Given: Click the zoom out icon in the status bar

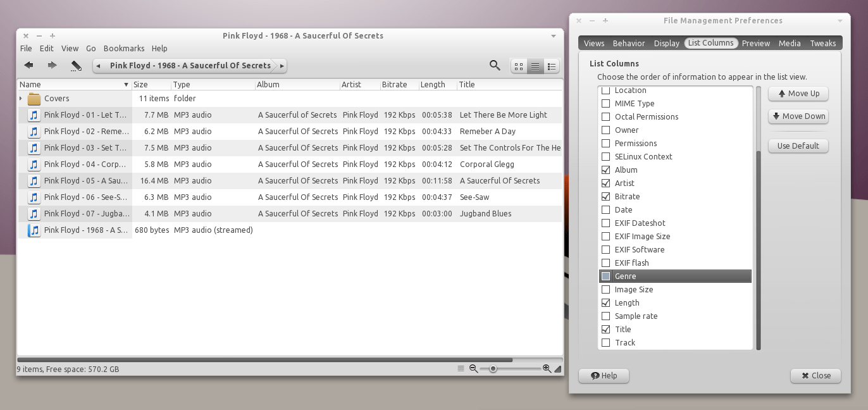Looking at the screenshot, I should click(x=474, y=368).
